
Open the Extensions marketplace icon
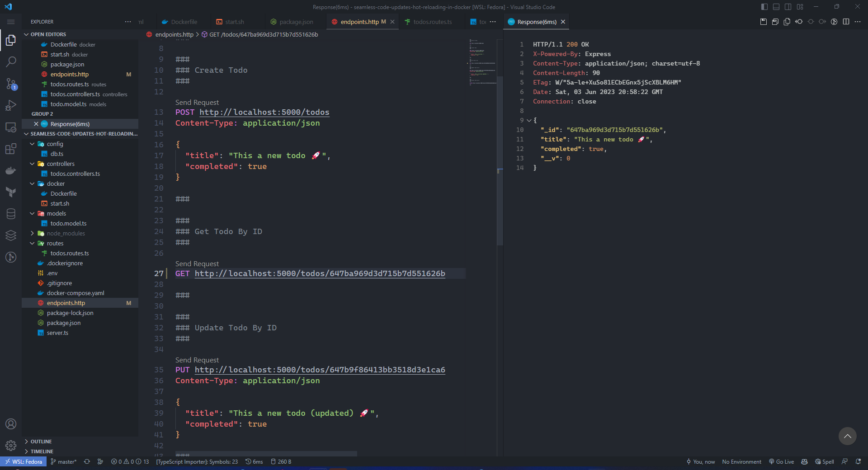point(11,149)
